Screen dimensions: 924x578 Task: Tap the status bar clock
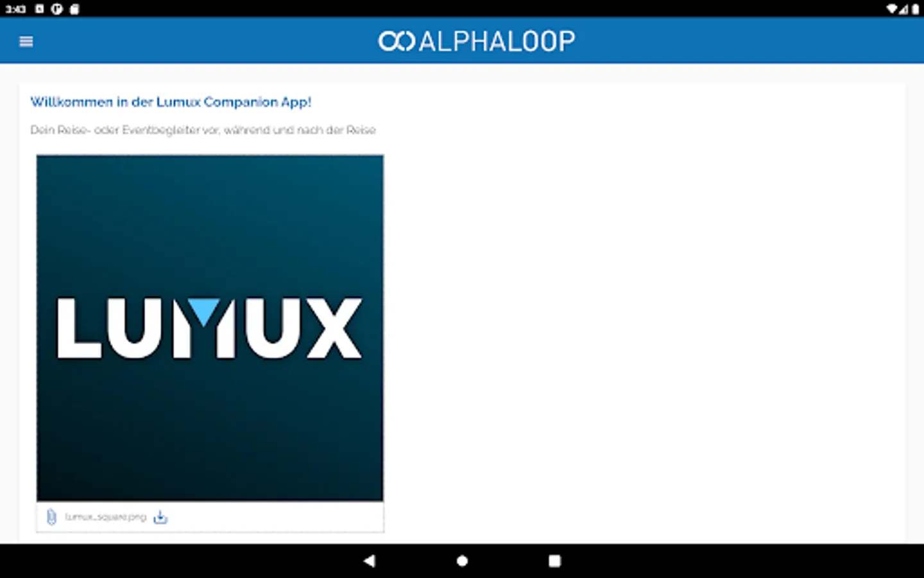click(15, 9)
